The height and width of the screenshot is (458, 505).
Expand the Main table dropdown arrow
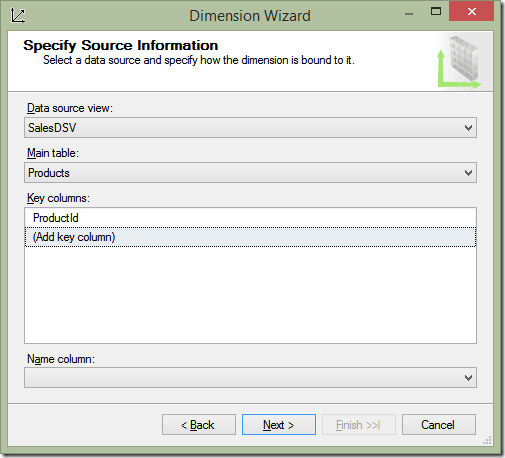click(468, 173)
